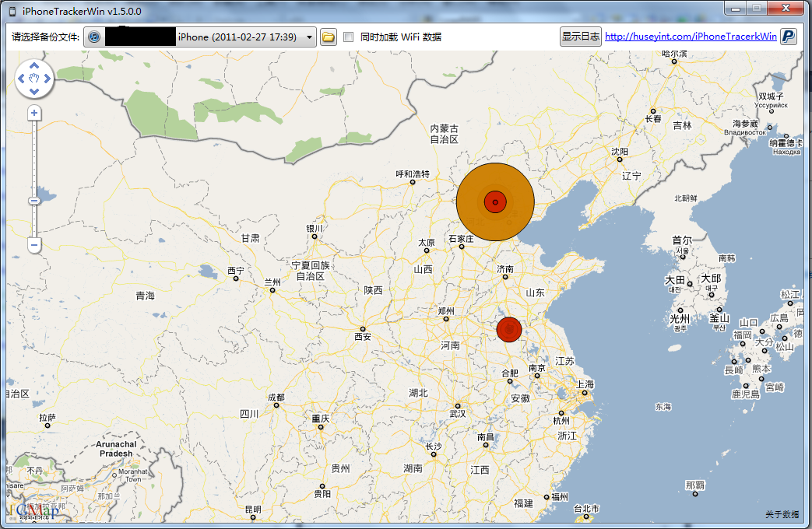Click the 拉萨 city label
Viewport: 812px width, 529px height.
(47, 417)
